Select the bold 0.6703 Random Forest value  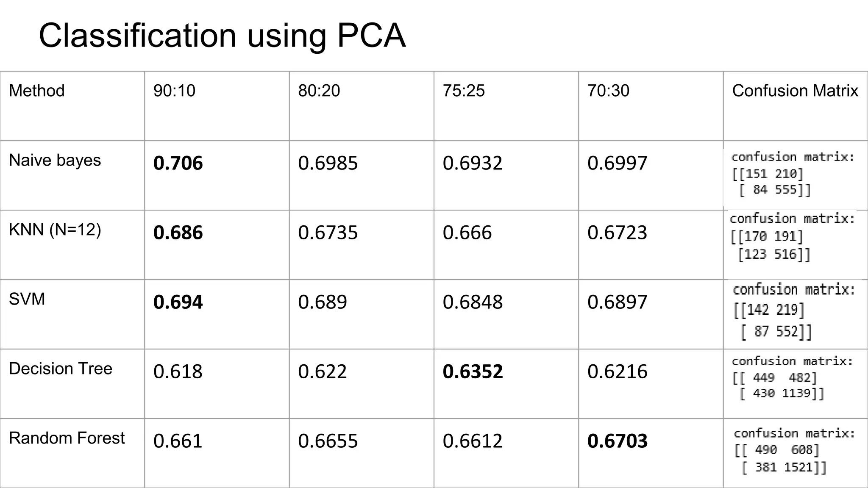[617, 441]
